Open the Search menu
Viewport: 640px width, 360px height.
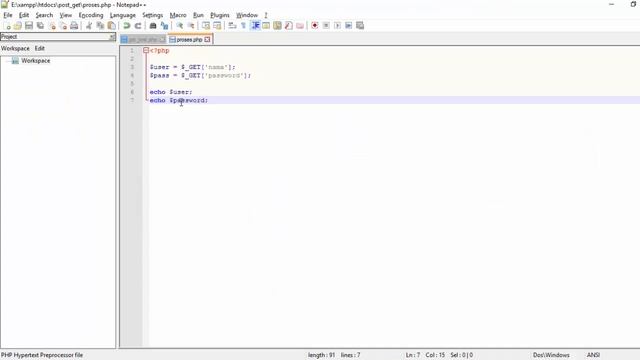click(x=44, y=15)
